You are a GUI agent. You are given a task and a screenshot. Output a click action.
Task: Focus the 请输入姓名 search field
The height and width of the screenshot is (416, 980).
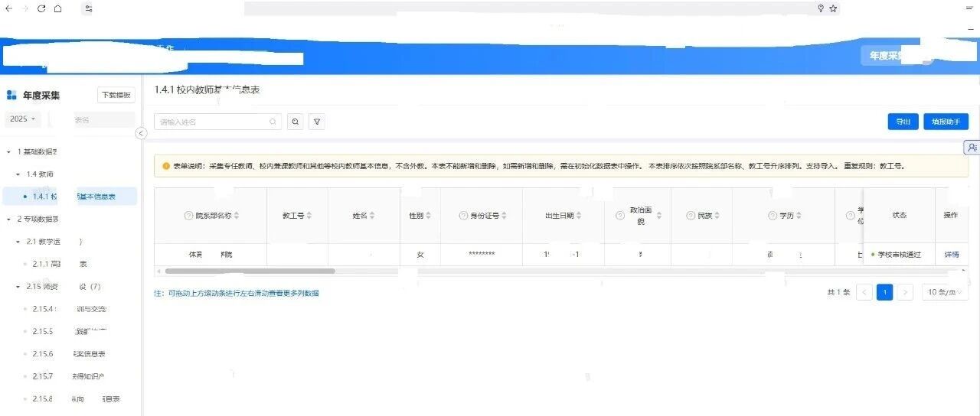click(218, 122)
